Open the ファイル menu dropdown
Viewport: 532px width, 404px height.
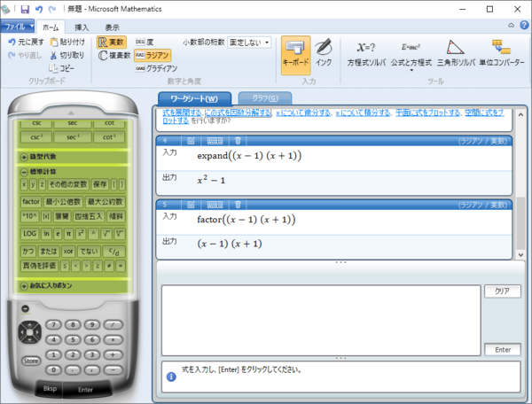pyautogui.click(x=18, y=27)
